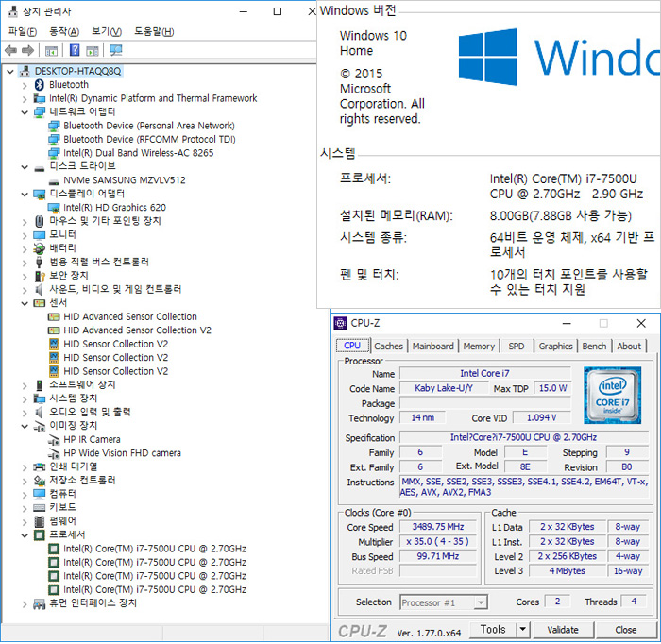Select the 저장소 컨트롤러 tree item
Screen dimensions: 661x644
click(82, 480)
